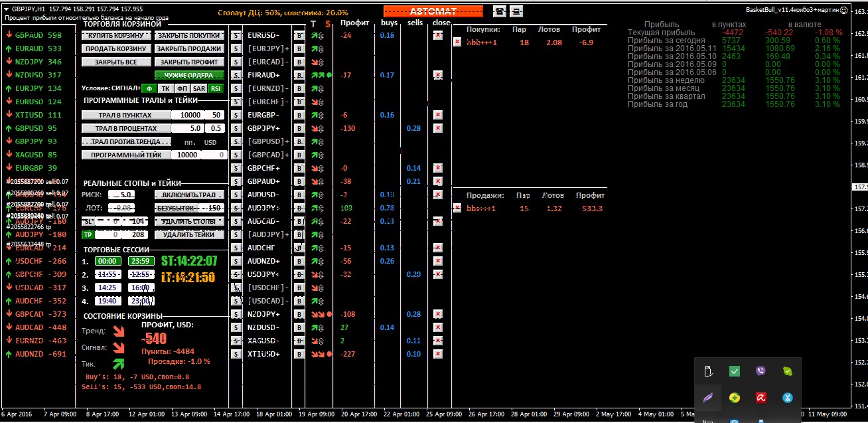Click the Avira red icon in tray
The width and height of the screenshot is (868, 423).
pos(760,398)
